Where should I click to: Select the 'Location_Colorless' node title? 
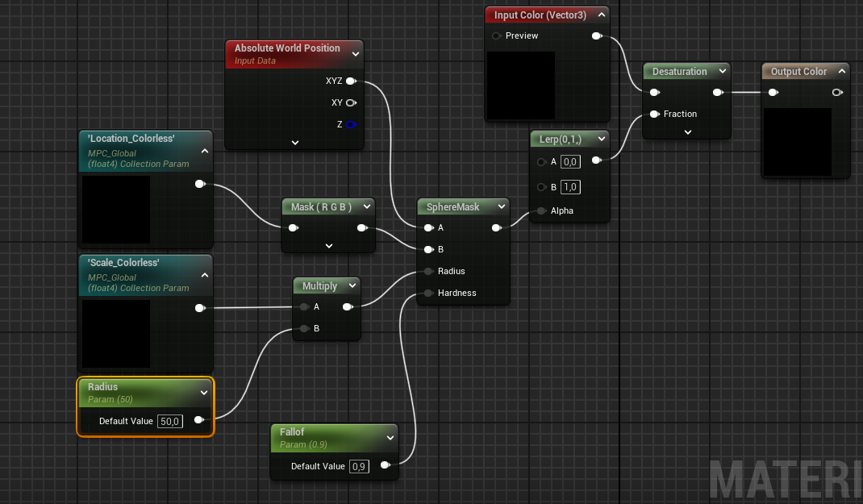131,139
